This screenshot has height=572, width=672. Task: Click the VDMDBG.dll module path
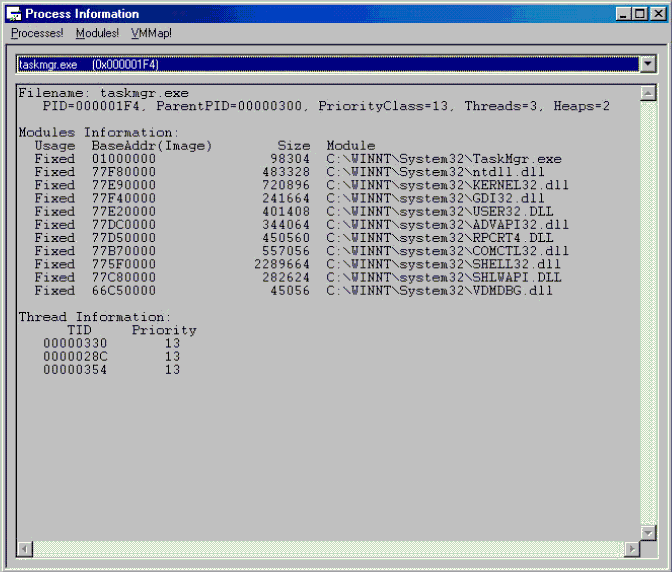(x=439, y=290)
